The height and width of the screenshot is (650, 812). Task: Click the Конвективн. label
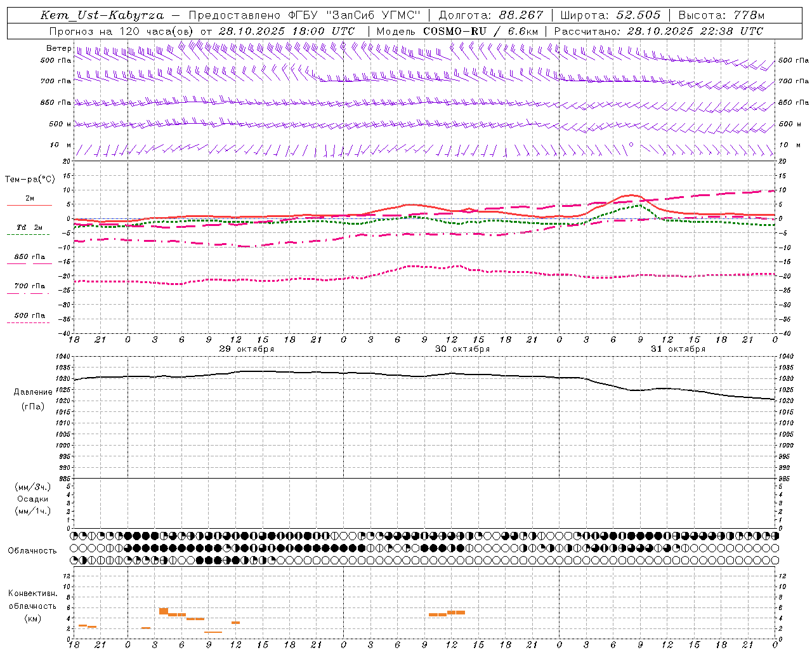point(33,594)
